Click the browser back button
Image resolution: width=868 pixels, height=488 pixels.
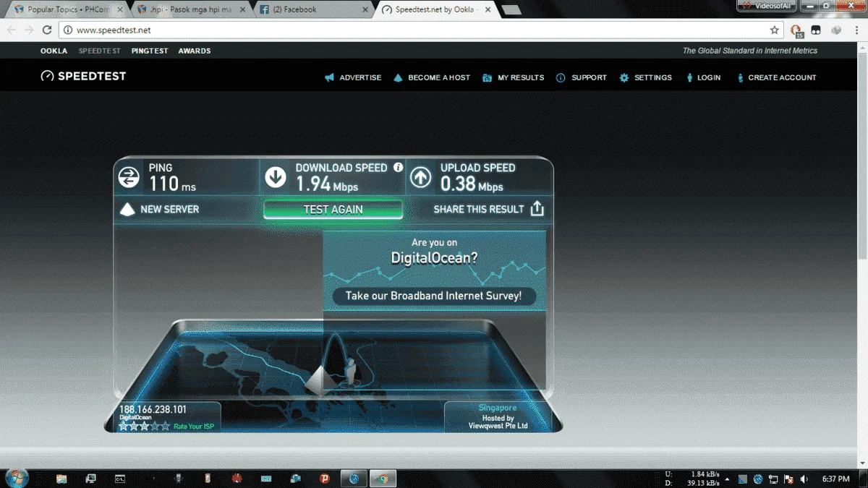pos(12,30)
